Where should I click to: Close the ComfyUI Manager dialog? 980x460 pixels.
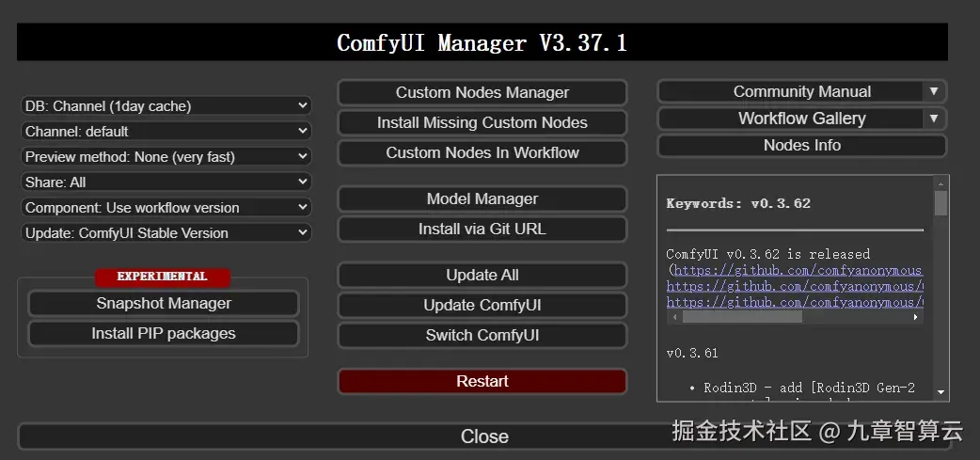point(484,436)
